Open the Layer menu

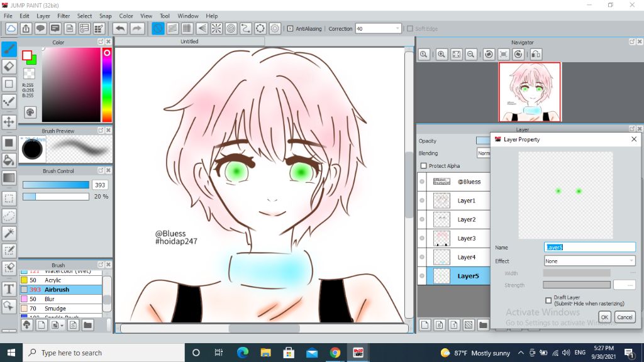point(43,16)
